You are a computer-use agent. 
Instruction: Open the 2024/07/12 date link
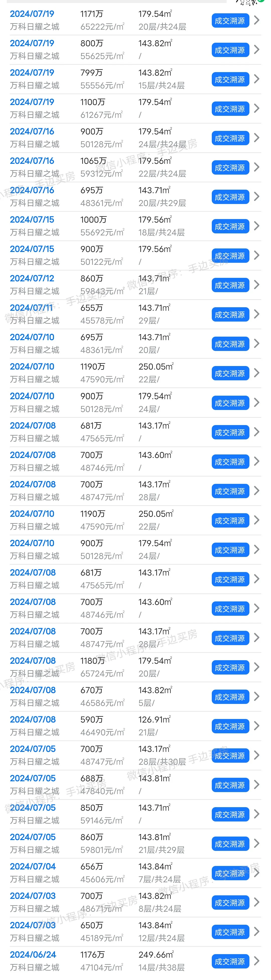[32, 279]
